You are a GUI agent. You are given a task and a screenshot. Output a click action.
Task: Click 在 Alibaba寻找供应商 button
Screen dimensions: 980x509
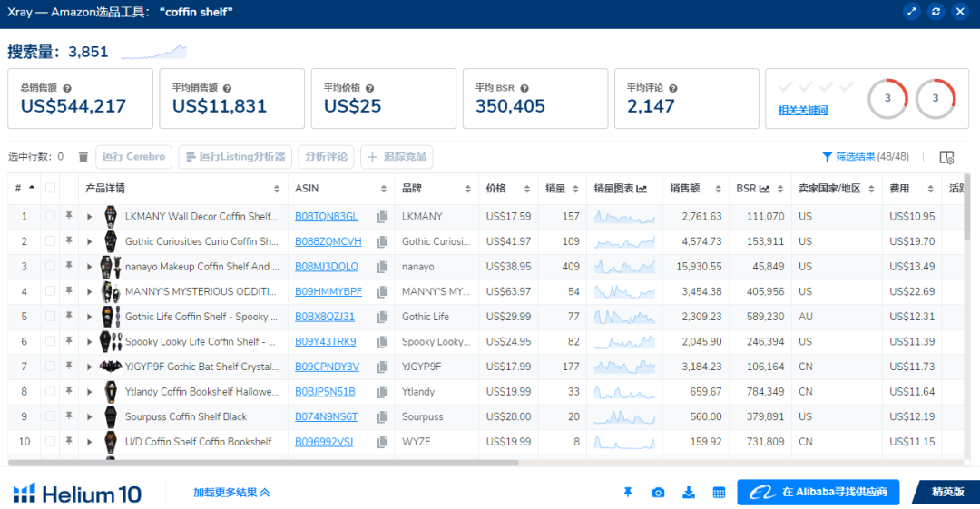[x=818, y=492]
